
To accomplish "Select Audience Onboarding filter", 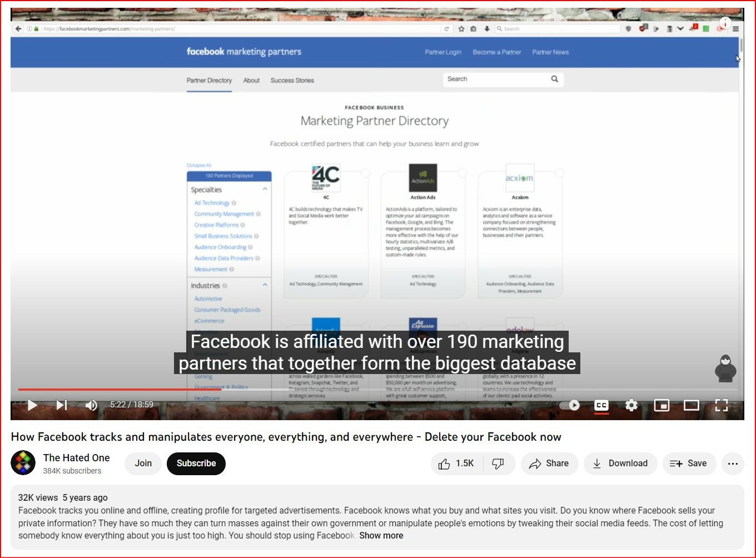I will pos(220,247).
